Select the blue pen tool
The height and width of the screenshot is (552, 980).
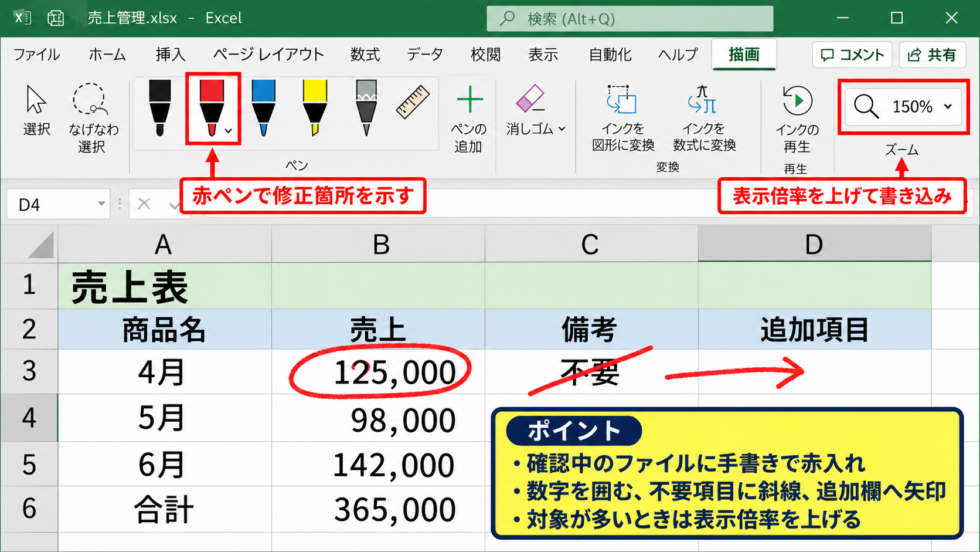click(x=263, y=108)
